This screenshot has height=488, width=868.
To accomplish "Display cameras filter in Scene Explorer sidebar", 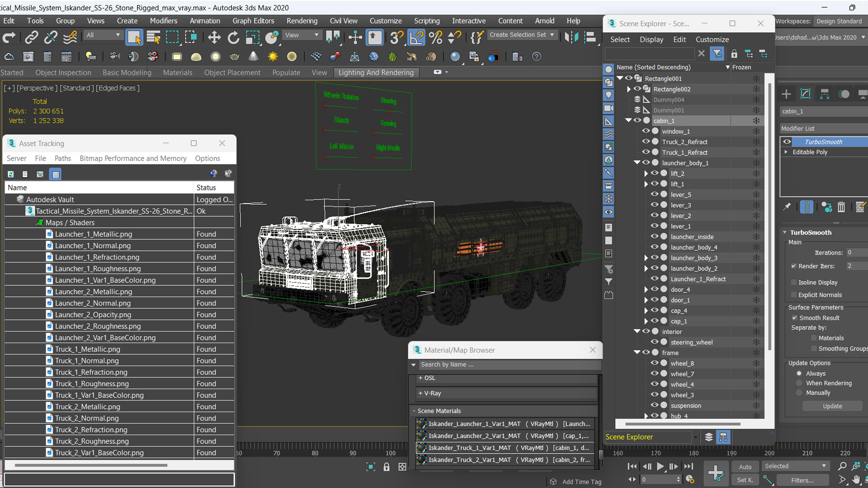I will [x=609, y=108].
